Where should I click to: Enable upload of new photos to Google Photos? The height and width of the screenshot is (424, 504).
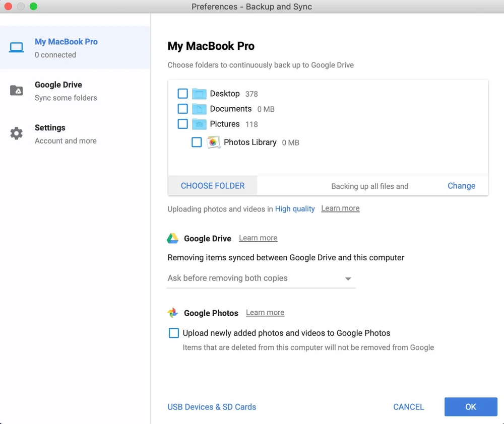pyautogui.click(x=174, y=333)
